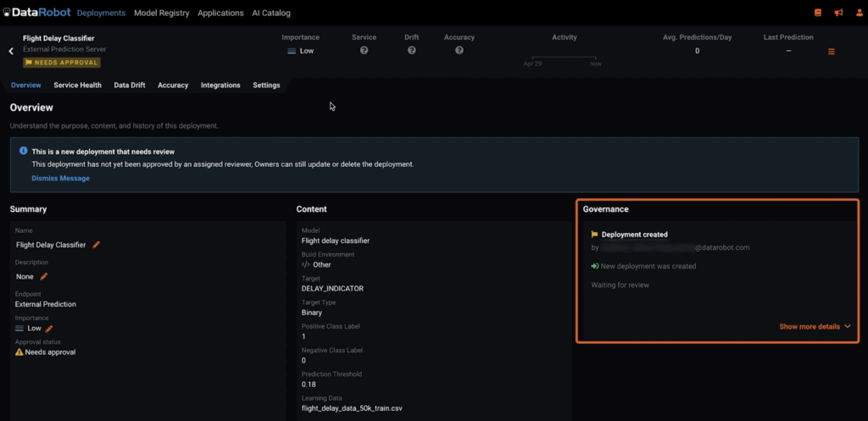Switch to the Settings tab

pyautogui.click(x=266, y=86)
